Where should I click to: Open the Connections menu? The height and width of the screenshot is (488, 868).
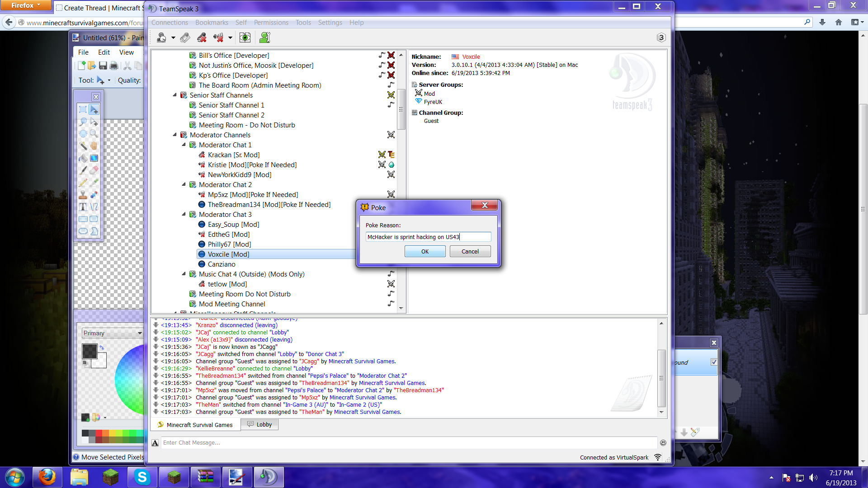(x=170, y=23)
